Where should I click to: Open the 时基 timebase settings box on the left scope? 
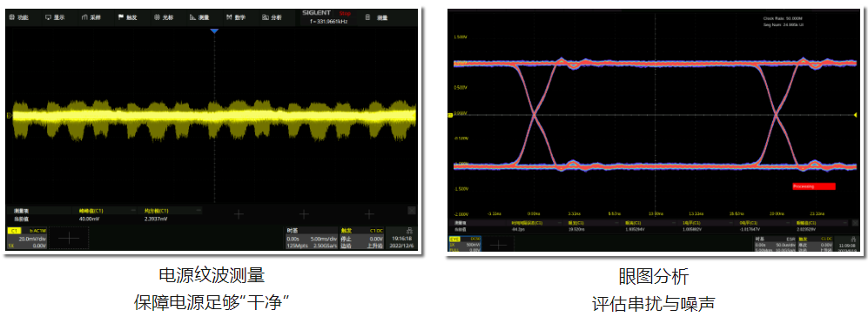click(x=311, y=238)
